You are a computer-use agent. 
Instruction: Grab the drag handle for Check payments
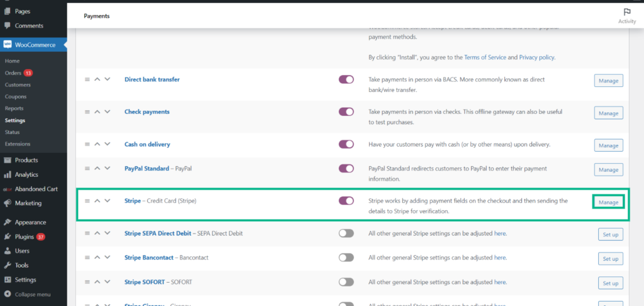coord(87,112)
